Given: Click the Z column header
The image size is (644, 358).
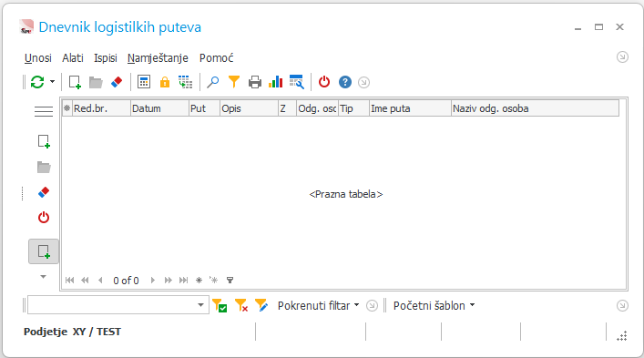Looking at the screenshot, I should click(288, 108).
